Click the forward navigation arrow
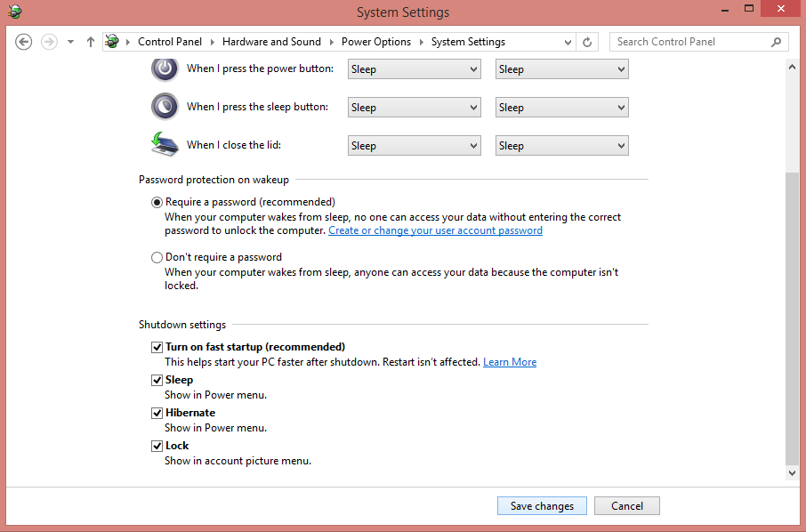The image size is (806, 532). click(x=49, y=42)
